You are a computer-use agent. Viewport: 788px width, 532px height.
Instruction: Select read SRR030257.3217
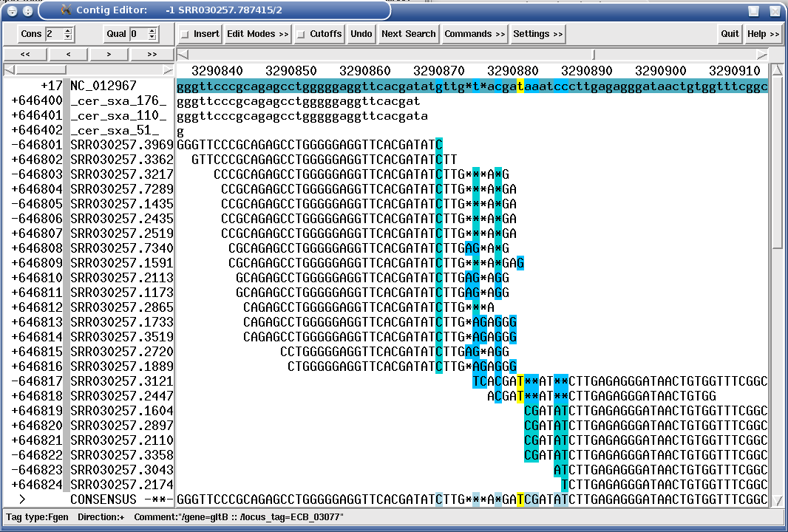[122, 174]
